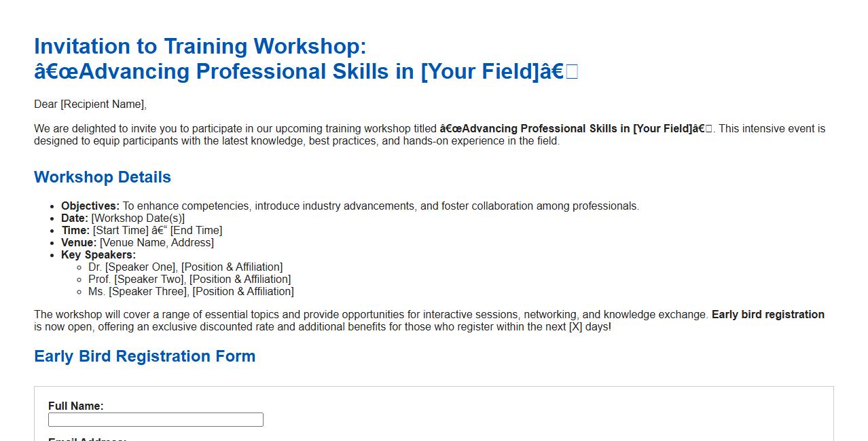Click the "Ms. [Speaker Three]" list entry
This screenshot has height=441, width=868.
pyautogui.click(x=139, y=292)
